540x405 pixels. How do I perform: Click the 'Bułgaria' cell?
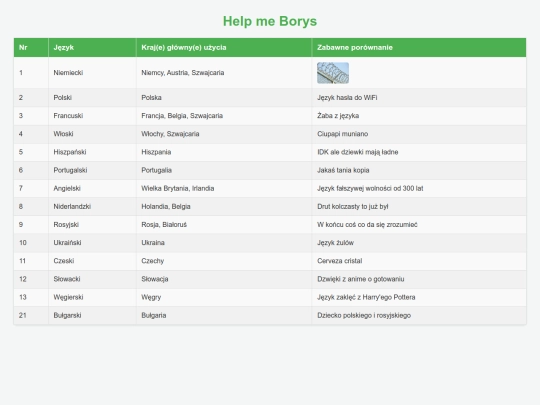tap(224, 315)
